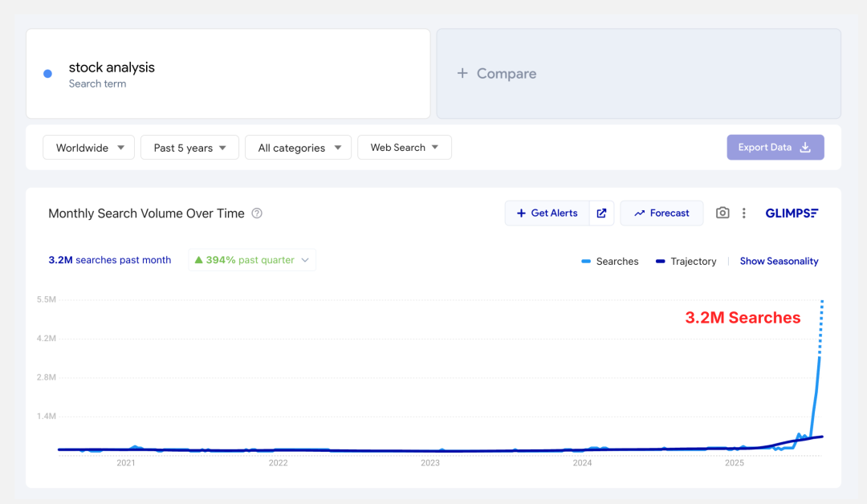Viewport: 867px width, 504px height.
Task: Click the stock analysis search term field
Action: coord(228,74)
